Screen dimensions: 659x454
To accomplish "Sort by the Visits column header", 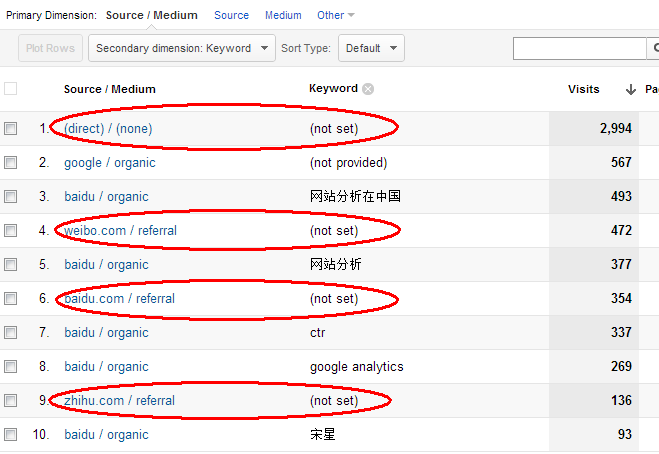I will point(583,89).
